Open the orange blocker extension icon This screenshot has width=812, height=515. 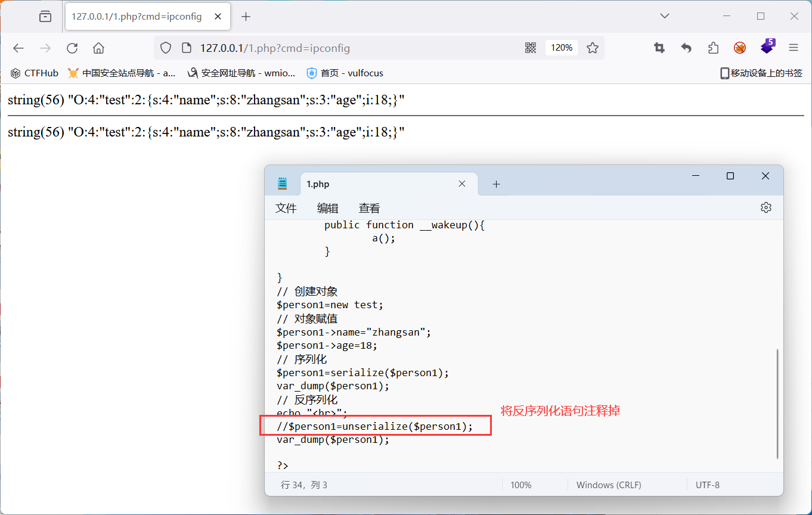[740, 48]
